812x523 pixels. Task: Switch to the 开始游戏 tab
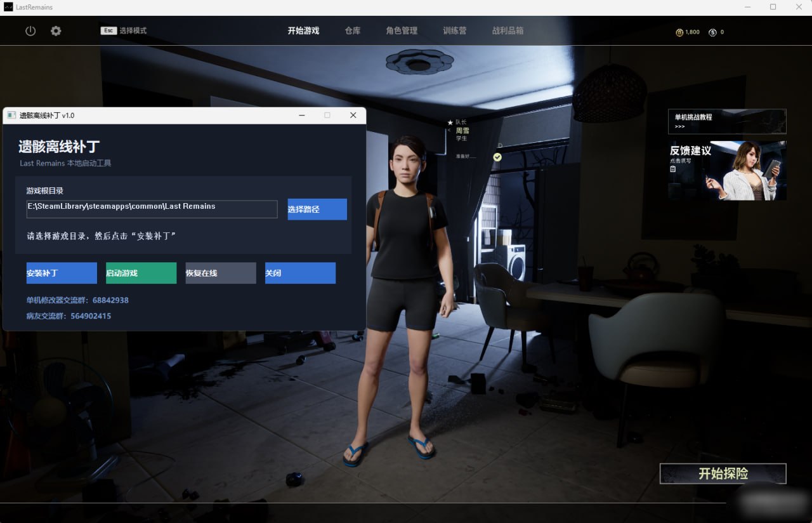303,30
